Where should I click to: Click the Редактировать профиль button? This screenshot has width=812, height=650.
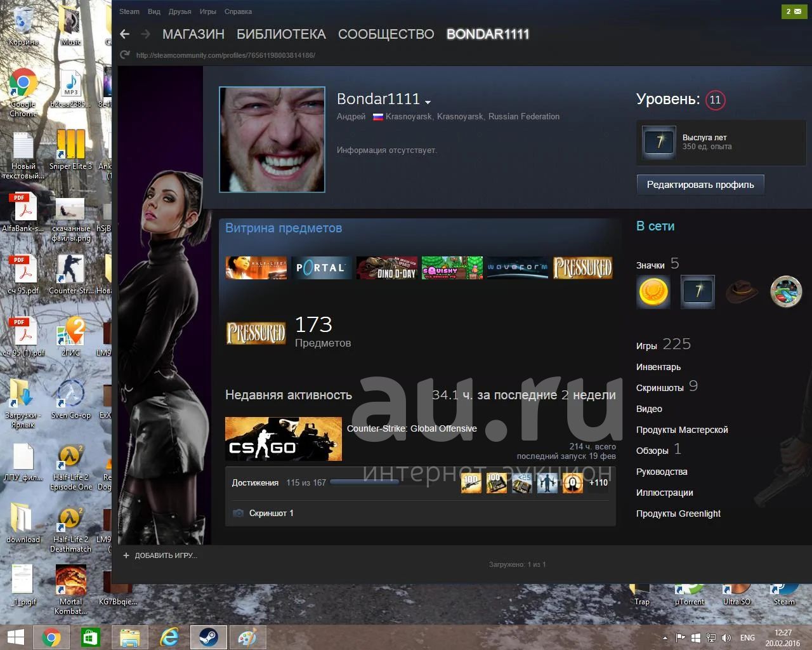coord(700,185)
